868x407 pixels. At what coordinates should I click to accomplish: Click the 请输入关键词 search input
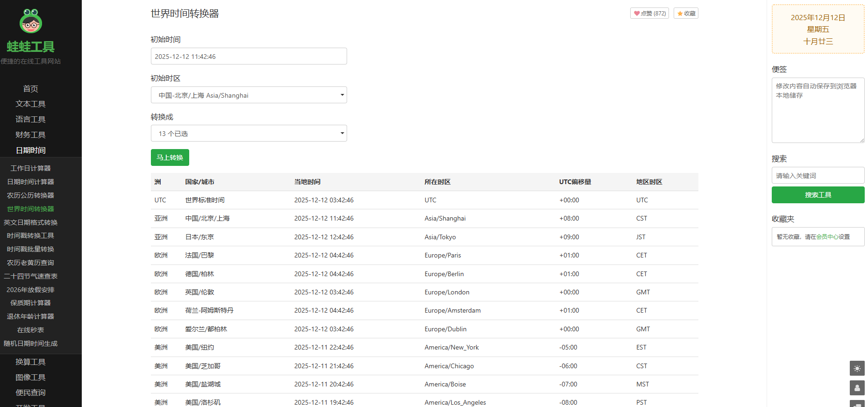pos(818,175)
